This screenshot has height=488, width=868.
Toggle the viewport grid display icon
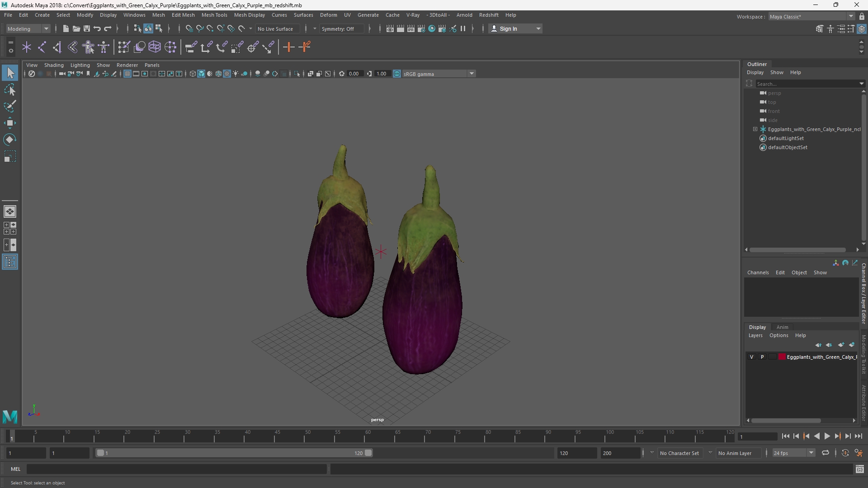(127, 74)
